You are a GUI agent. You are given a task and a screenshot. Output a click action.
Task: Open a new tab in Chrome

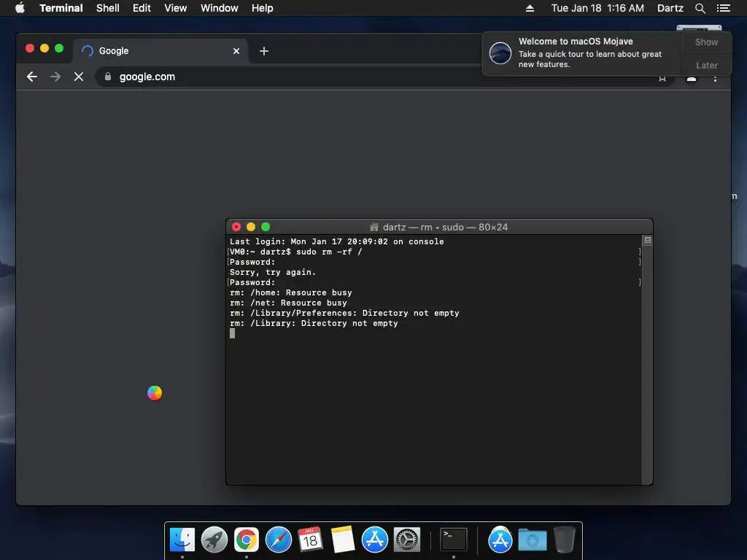(x=264, y=51)
